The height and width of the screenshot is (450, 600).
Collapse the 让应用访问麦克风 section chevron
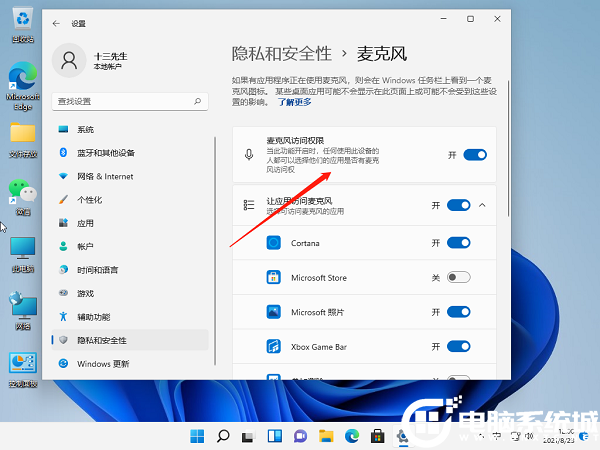(483, 205)
